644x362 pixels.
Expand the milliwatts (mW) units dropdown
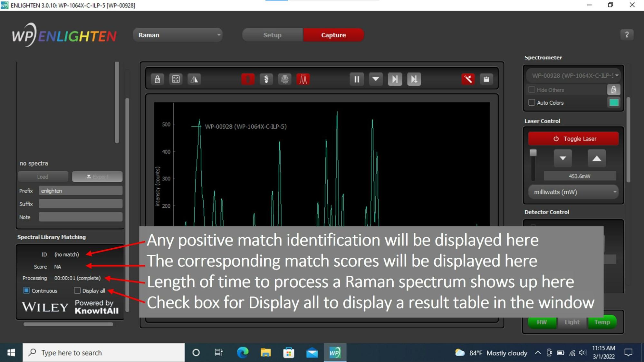click(x=573, y=192)
